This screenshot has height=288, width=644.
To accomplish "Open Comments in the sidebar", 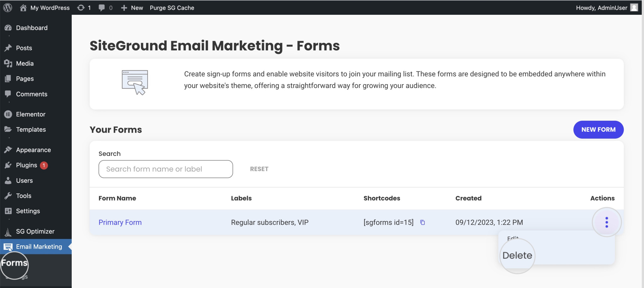I will pyautogui.click(x=32, y=94).
